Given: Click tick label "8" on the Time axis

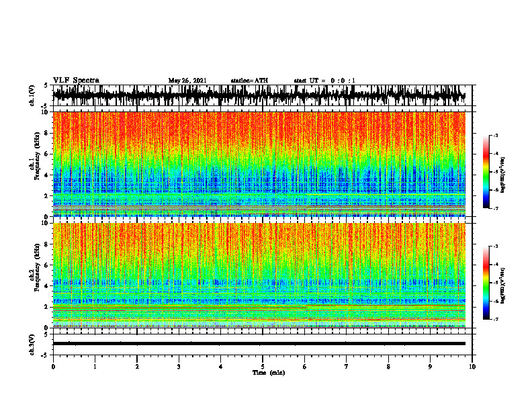Looking at the screenshot, I should point(388,367).
